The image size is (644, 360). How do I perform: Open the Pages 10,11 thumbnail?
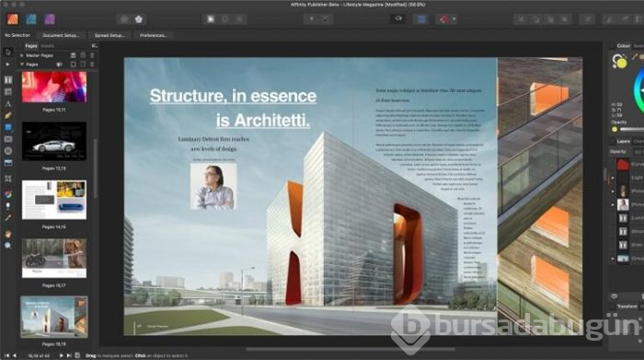point(54,87)
